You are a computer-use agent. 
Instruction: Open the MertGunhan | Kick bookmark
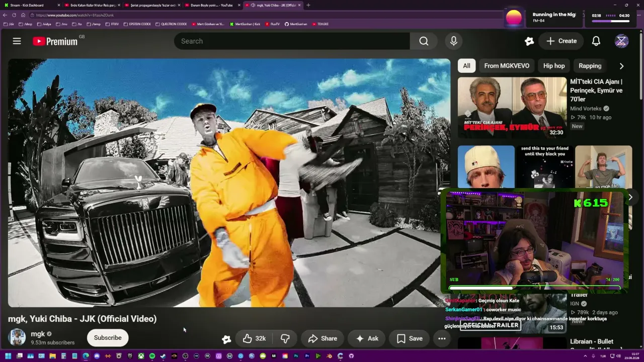[245, 24]
